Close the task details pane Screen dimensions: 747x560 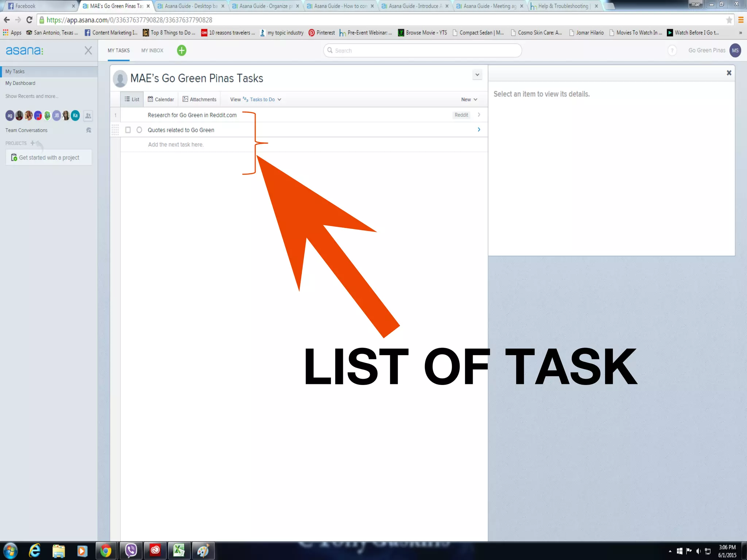[729, 73]
